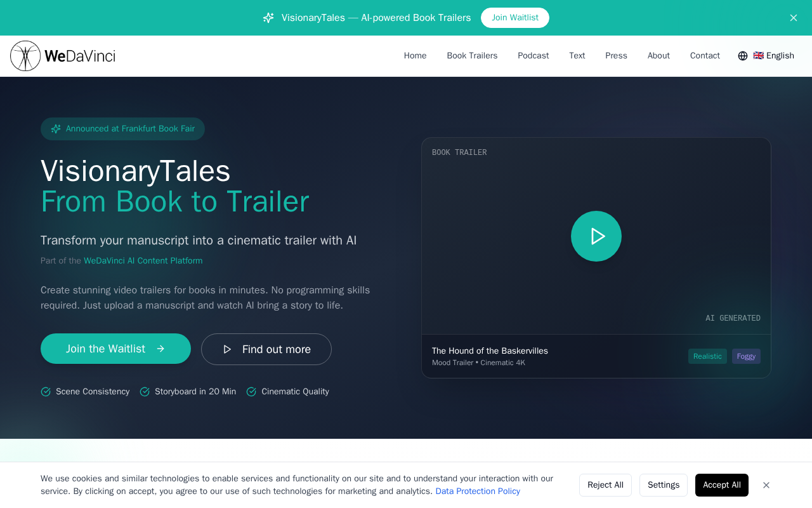Click the Mood Trailer • Cinematic 4K text

click(478, 363)
